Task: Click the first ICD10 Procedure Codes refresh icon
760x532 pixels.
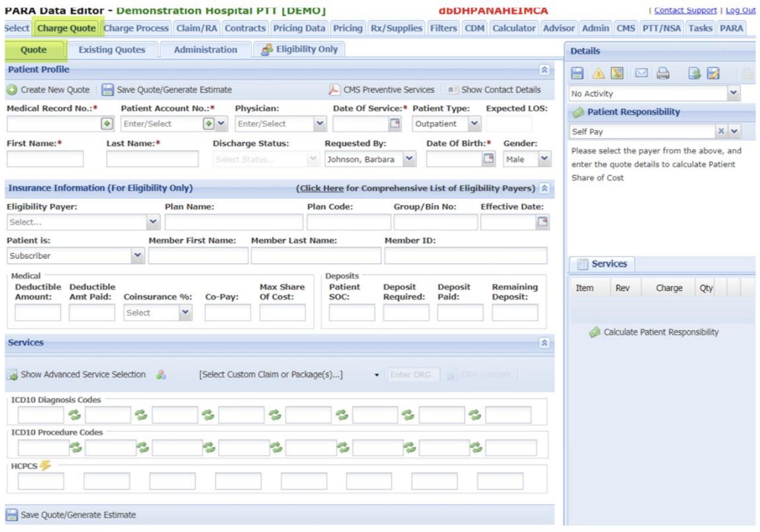Action: (x=76, y=447)
